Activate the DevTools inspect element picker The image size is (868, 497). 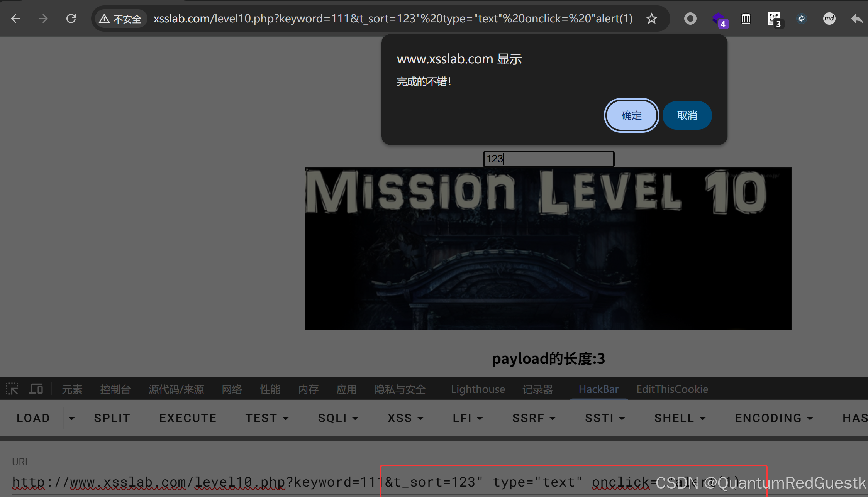pos(12,389)
